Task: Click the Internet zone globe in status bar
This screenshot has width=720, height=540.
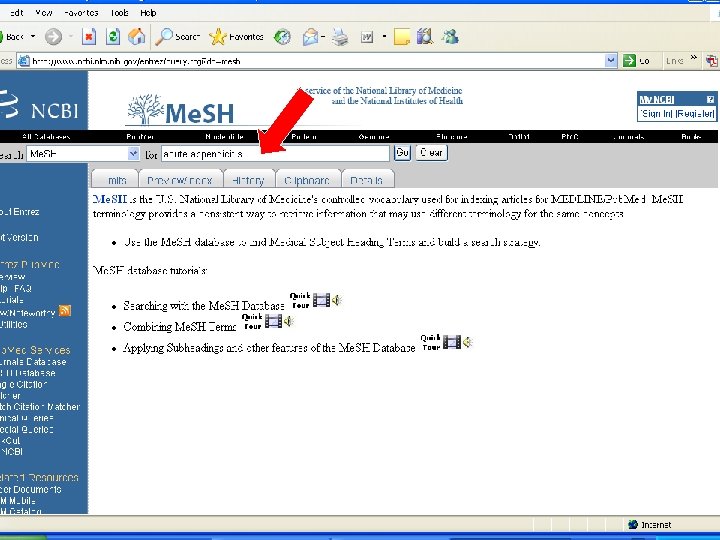Action: point(633,524)
